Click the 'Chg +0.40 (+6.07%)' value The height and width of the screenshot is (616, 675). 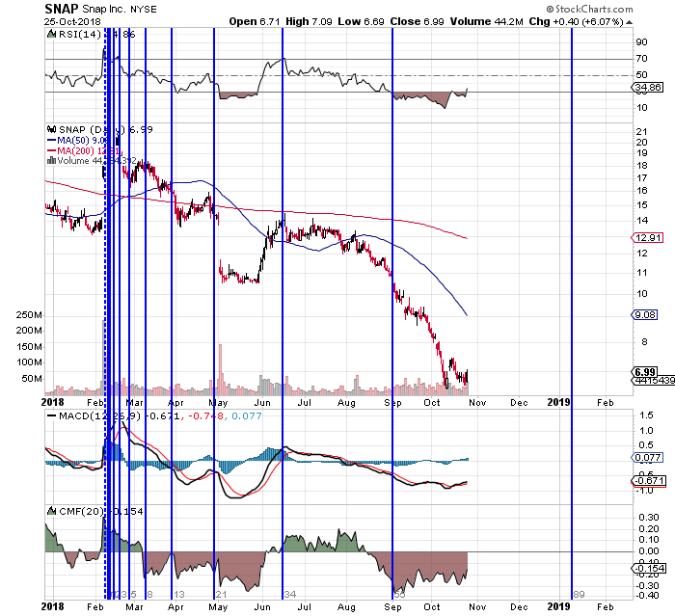coord(576,21)
